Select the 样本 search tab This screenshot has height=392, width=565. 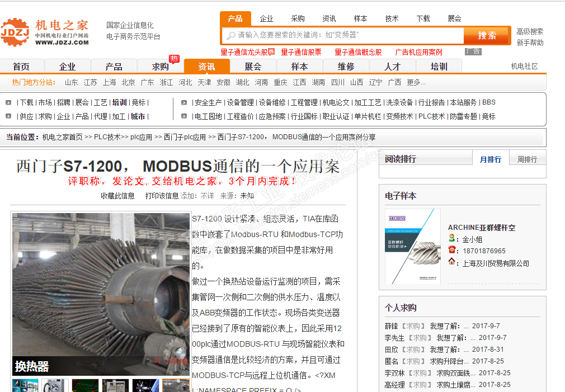[360, 18]
